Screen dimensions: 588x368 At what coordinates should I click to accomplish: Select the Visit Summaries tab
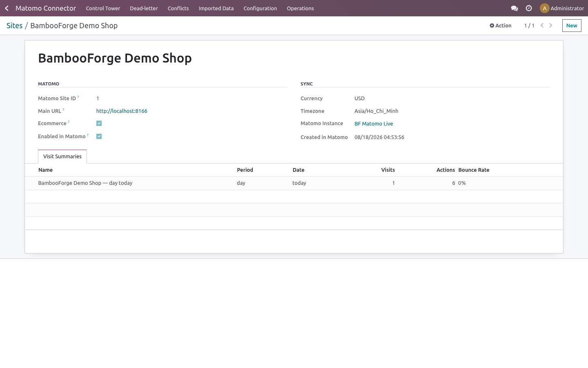(x=62, y=157)
